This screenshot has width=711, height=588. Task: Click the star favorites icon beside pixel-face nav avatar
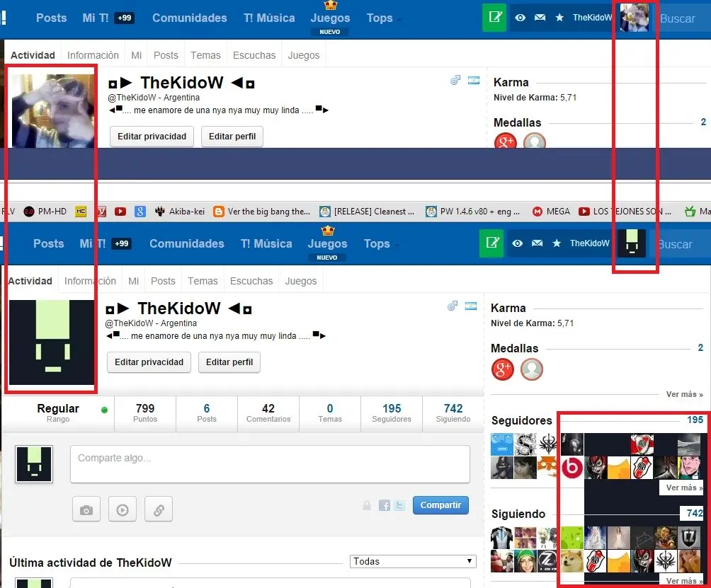(557, 243)
